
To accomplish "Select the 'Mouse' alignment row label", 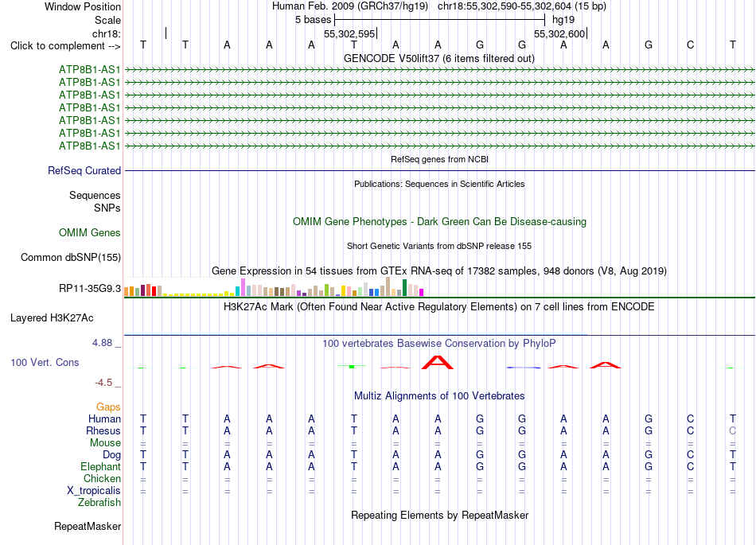I will pyautogui.click(x=105, y=443).
